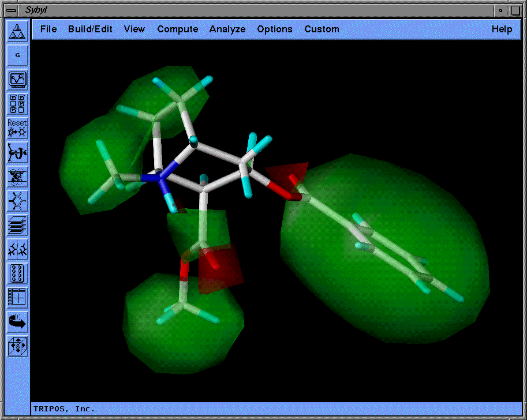Screen dimensions: 527x420
Task: Click the Reset molecule view icon
Action: pyautogui.click(x=17, y=128)
